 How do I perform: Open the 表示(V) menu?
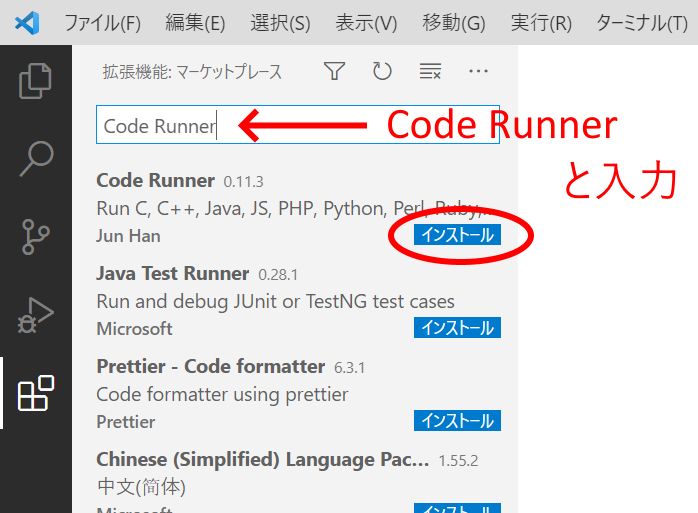point(366,22)
